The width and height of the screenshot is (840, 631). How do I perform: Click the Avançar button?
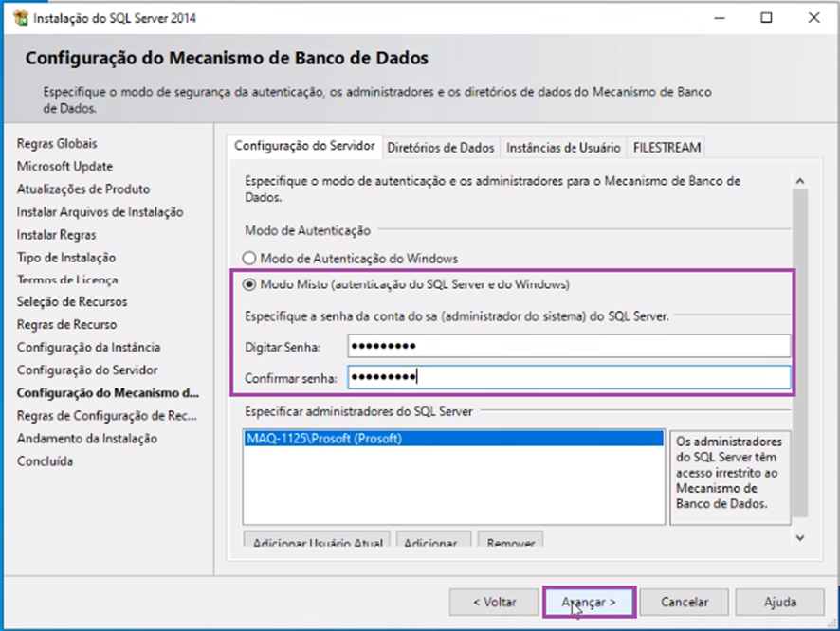589,602
